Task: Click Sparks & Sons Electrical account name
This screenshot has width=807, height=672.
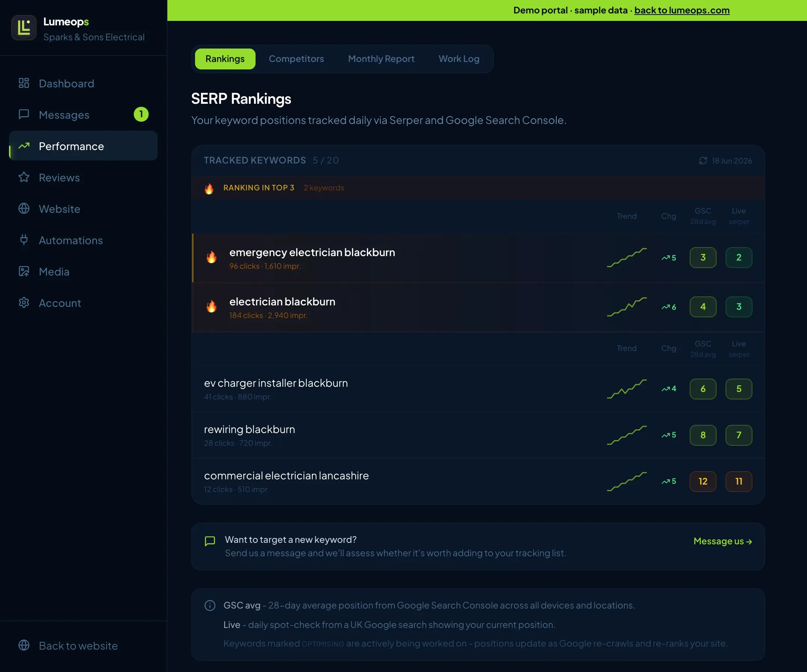Action: pos(94,37)
